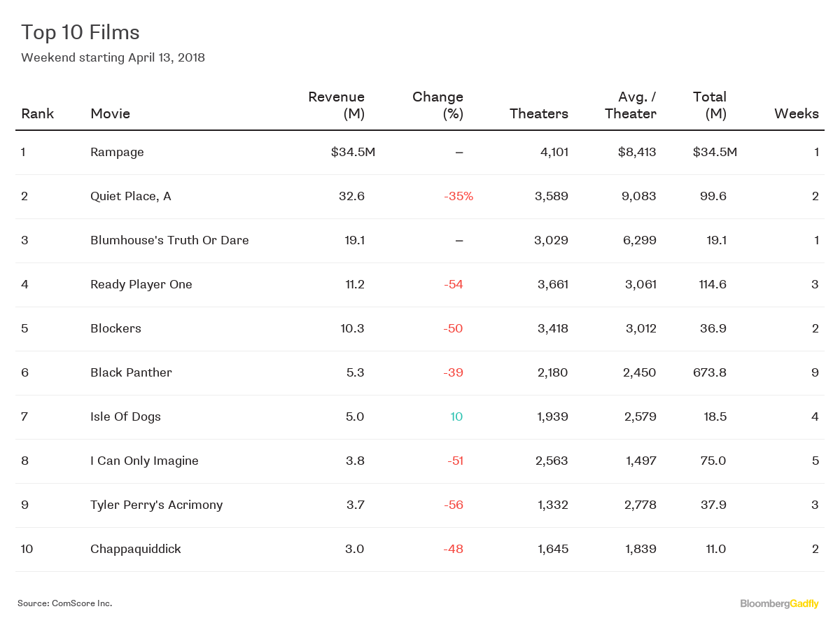
Task: Select the movie name Blockers
Action: tap(115, 328)
